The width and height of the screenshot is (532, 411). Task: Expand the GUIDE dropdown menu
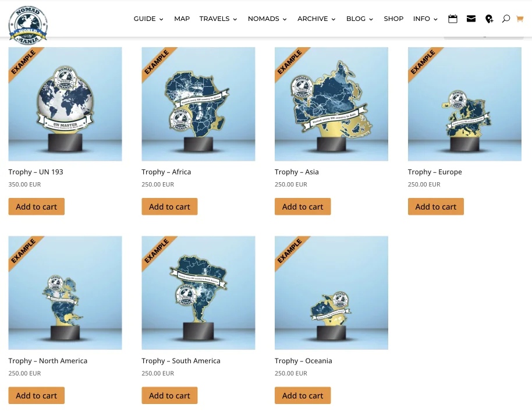point(148,19)
